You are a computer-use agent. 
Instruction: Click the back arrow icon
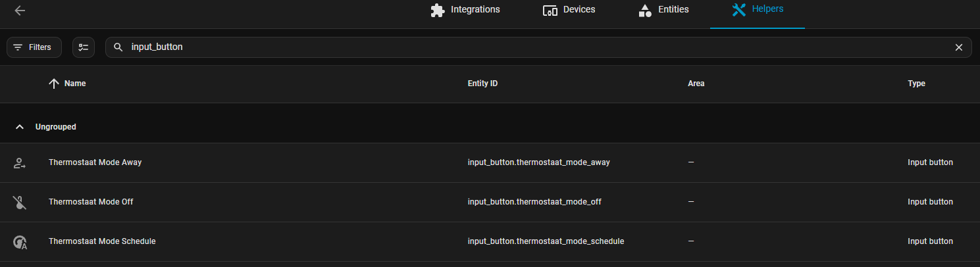(20, 11)
